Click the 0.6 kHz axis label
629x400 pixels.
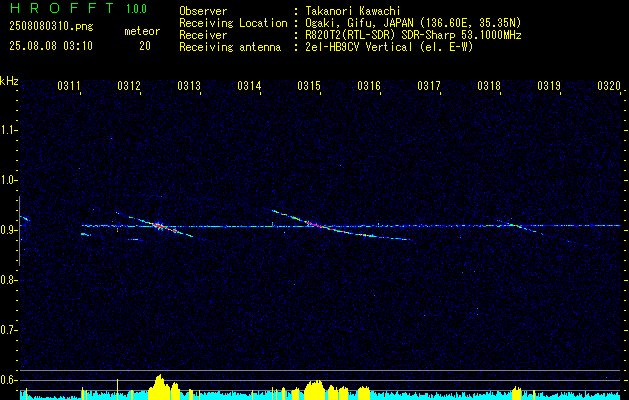click(8, 380)
